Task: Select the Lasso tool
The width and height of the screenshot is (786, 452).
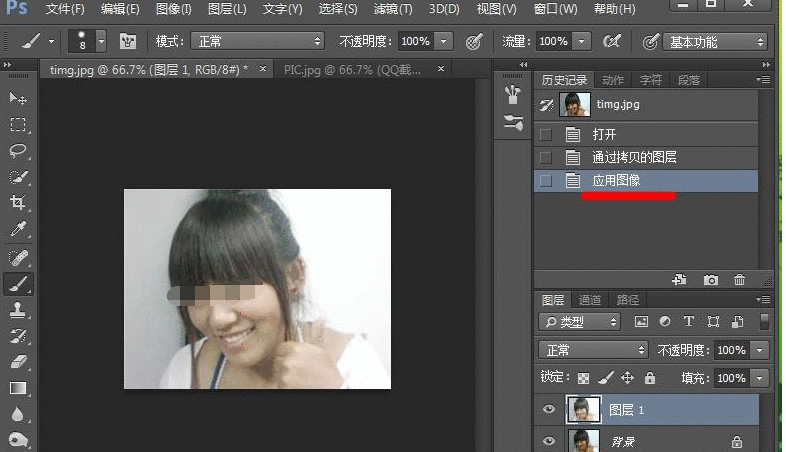Action: 18,150
